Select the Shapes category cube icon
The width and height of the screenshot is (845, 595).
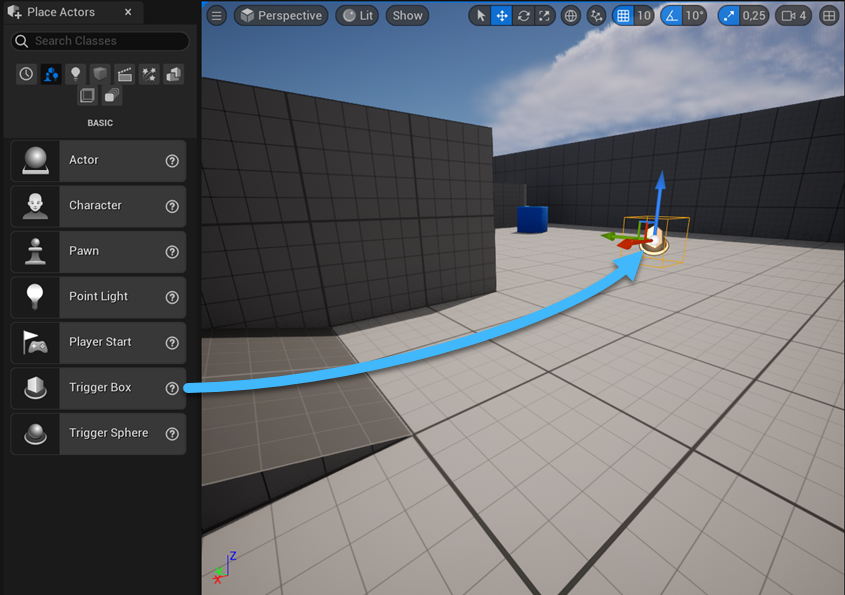(x=100, y=74)
